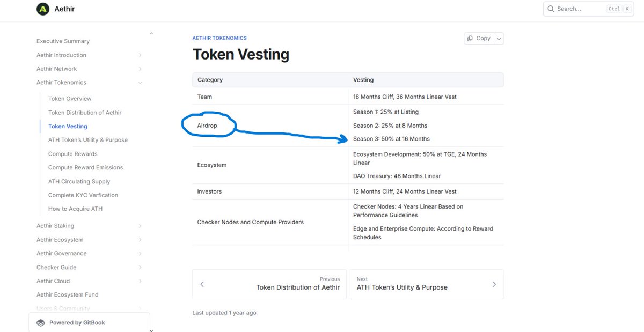
Task: Click 'DAO Treasury: 48 Months Linear' text
Action: point(397,176)
